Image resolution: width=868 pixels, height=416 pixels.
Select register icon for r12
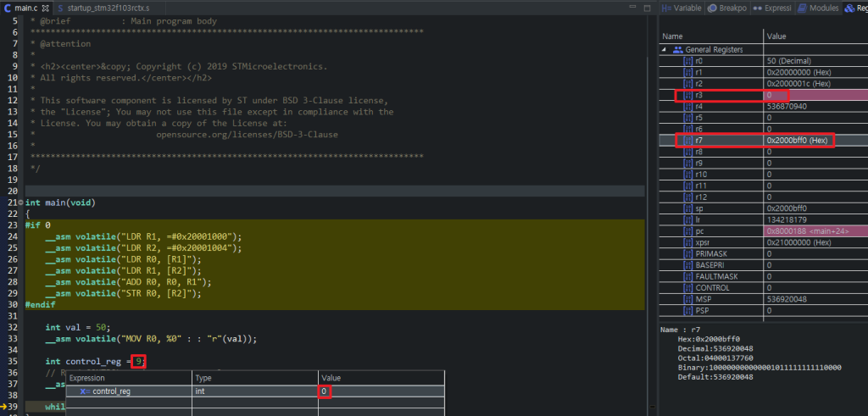688,197
